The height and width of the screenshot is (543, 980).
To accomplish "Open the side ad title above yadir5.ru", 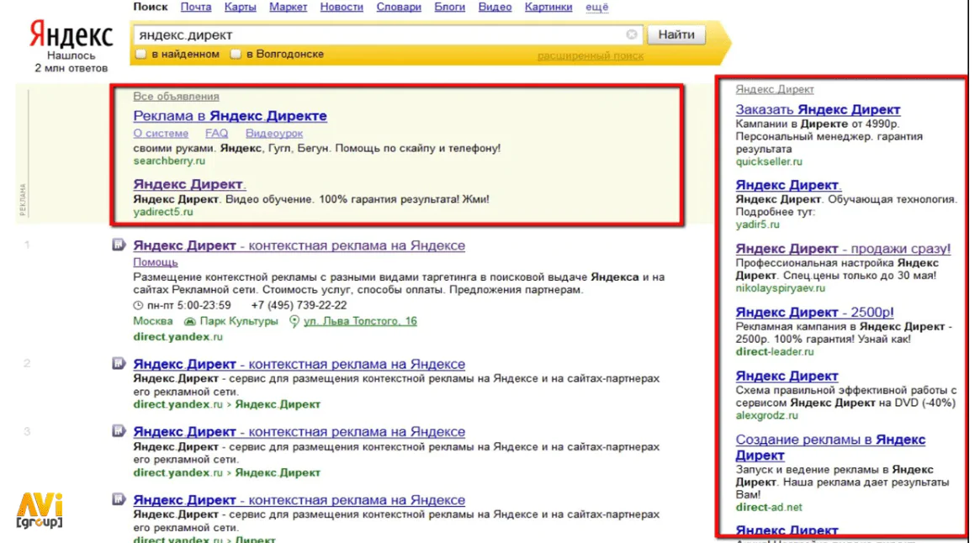I will pyautogui.click(x=788, y=185).
